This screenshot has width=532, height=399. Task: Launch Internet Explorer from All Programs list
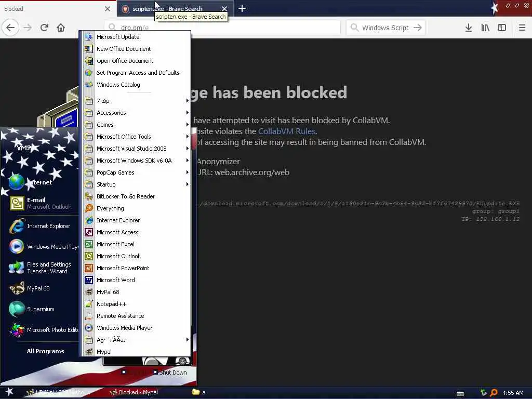click(137, 220)
